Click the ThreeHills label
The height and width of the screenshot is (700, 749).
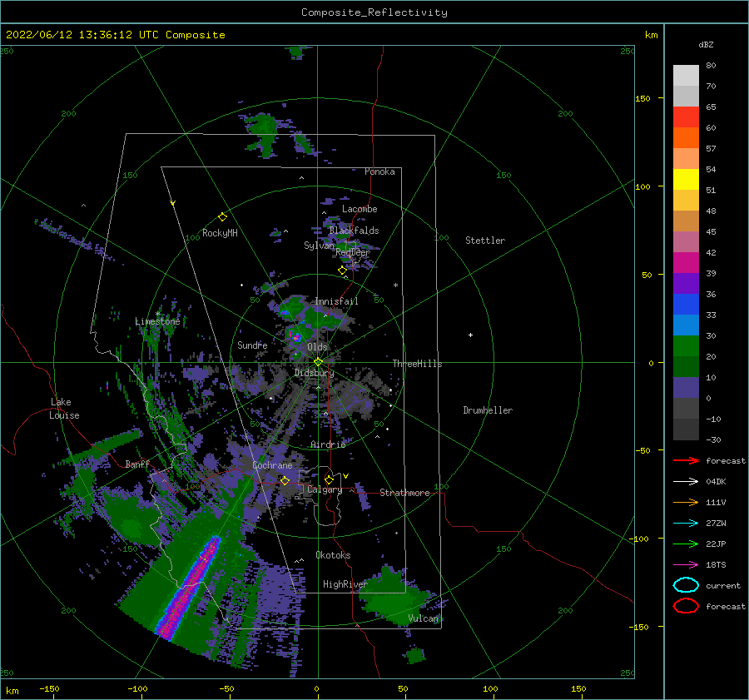tap(417, 364)
